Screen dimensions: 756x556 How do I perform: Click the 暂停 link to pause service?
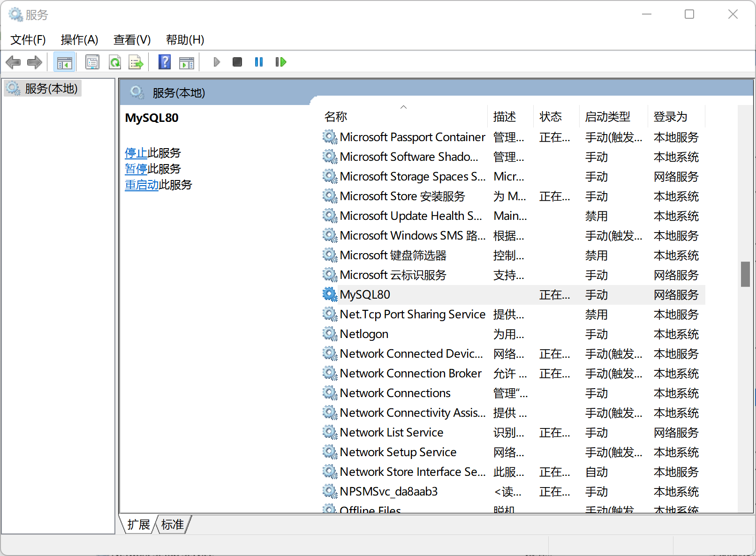click(136, 169)
